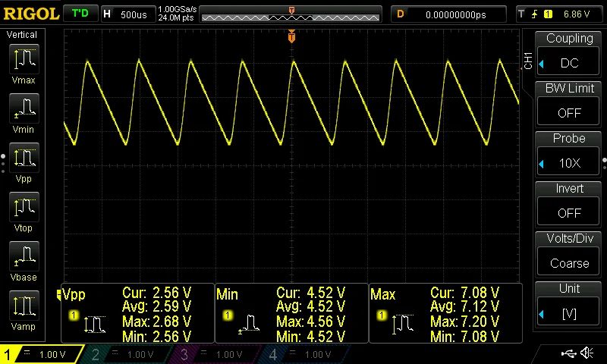Click the Min Cur: 4.52 V value
Viewport: 607px width, 364px height.
tap(311, 293)
